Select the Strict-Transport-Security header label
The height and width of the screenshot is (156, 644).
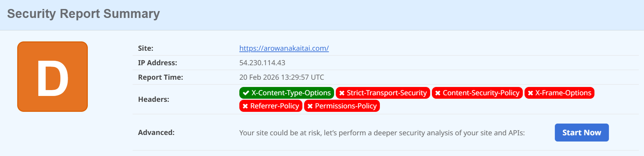pyautogui.click(x=386, y=93)
